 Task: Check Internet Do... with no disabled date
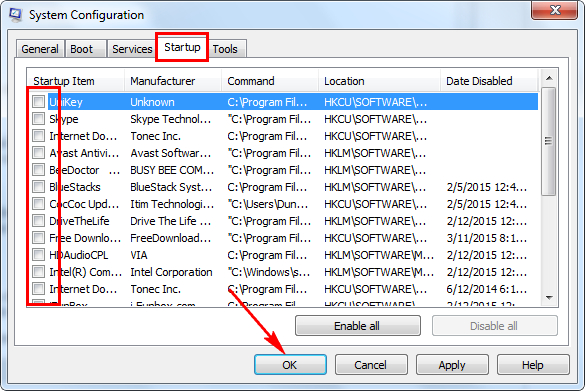(38, 136)
